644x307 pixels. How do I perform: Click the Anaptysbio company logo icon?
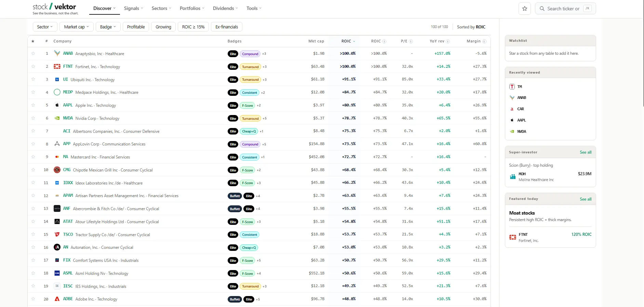pos(57,53)
